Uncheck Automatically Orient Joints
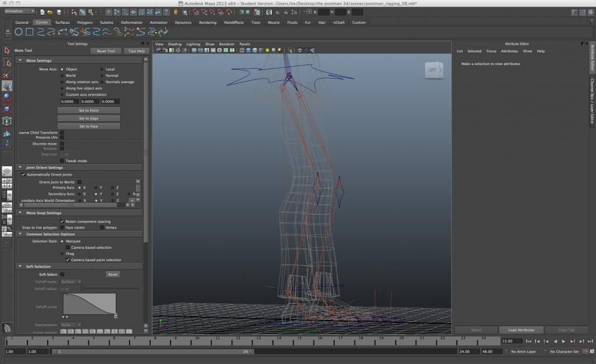Screen dimensions: 596x364 [x=23, y=174]
